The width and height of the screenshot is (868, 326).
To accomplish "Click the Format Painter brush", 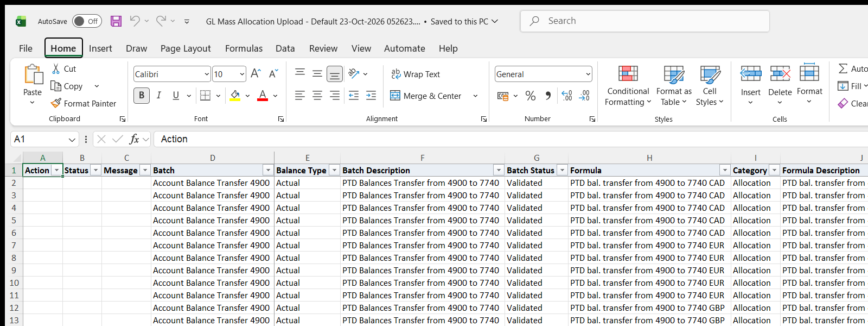I will tap(56, 103).
